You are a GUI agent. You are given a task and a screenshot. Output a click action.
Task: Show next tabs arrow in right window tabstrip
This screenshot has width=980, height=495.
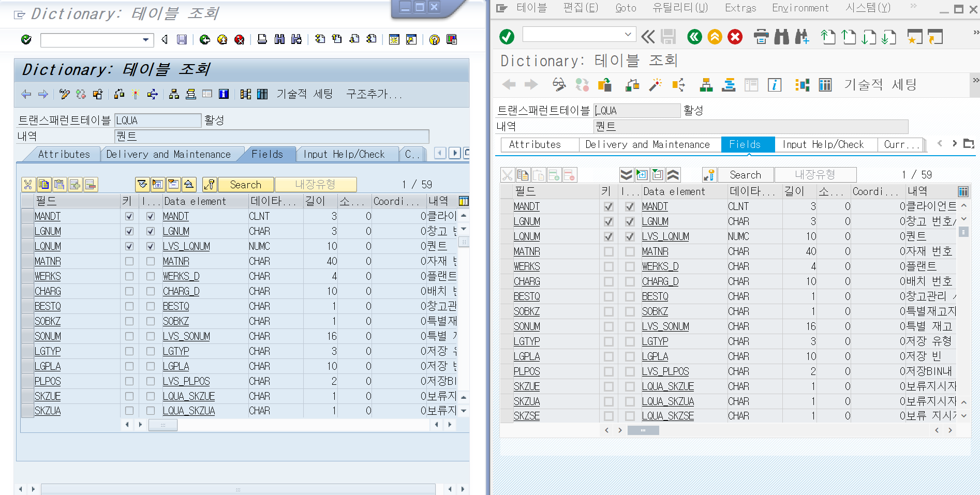(955, 143)
